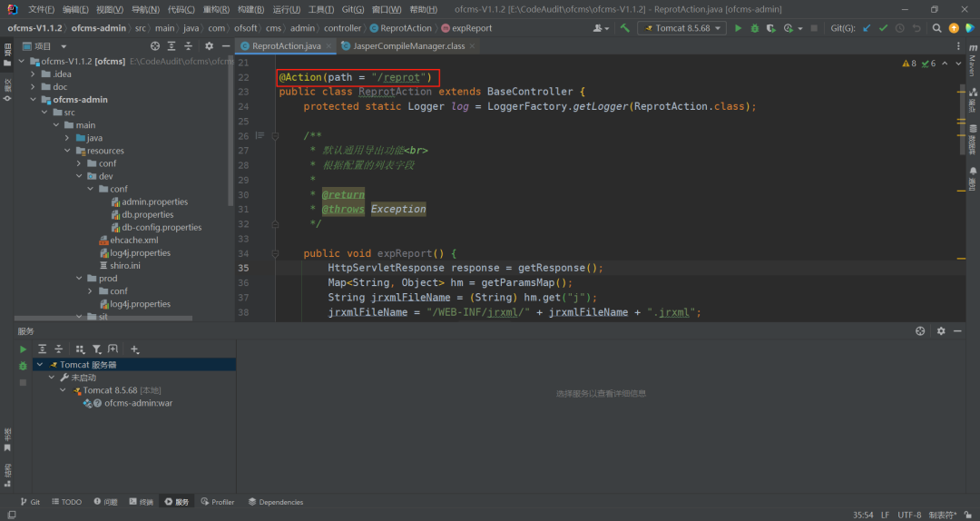
Task: Commit changes via Git green checkmark
Action: (x=883, y=28)
